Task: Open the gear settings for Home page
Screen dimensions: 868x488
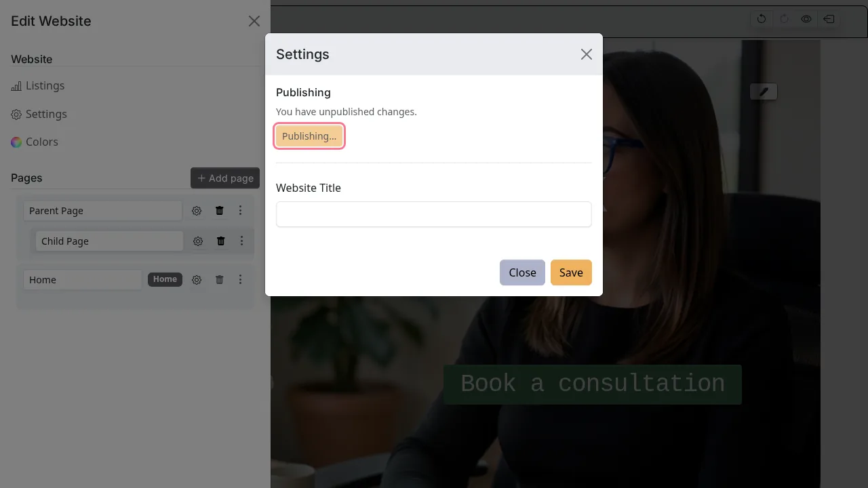Action: pyautogui.click(x=197, y=280)
